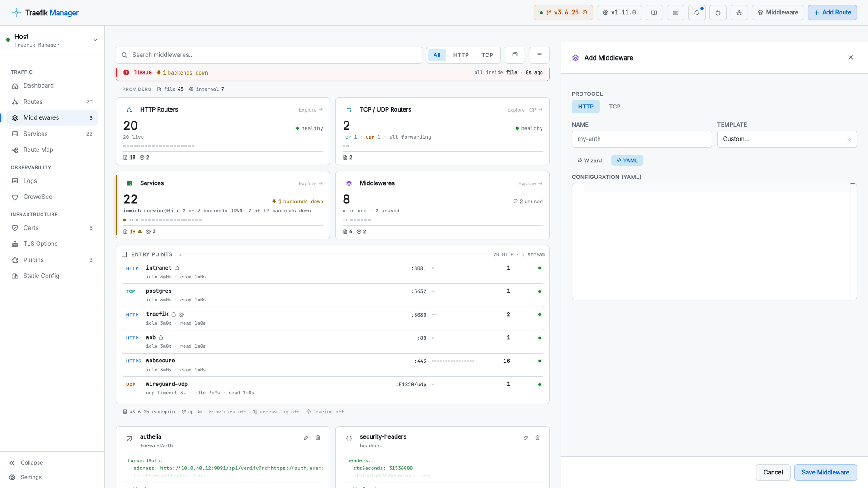
Task: Edit the authelia middleware
Action: click(x=306, y=438)
